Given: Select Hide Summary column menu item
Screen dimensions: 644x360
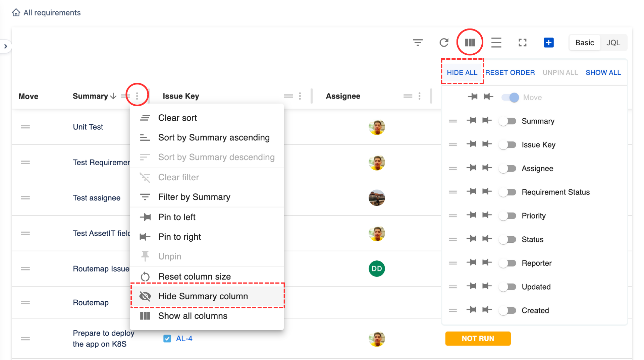Looking at the screenshot, I should (x=203, y=296).
